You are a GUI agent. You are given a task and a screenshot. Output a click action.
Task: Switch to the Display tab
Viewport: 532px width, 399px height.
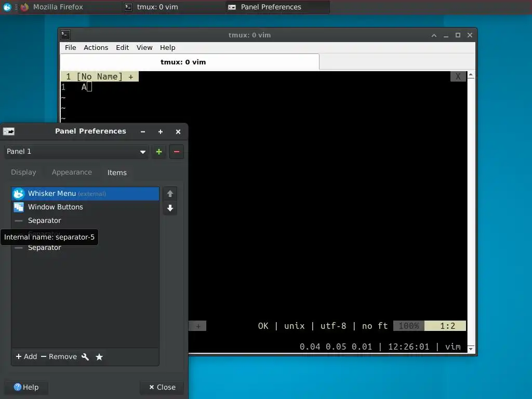(x=23, y=172)
